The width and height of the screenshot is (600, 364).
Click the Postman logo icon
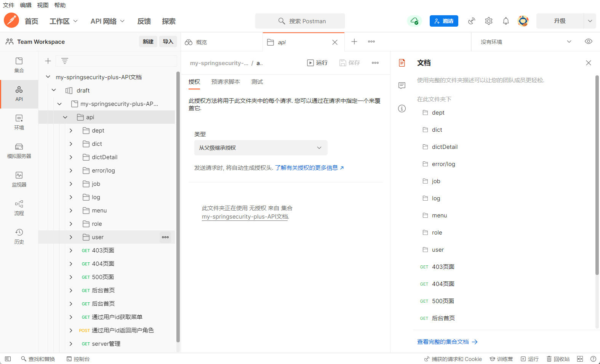click(11, 20)
